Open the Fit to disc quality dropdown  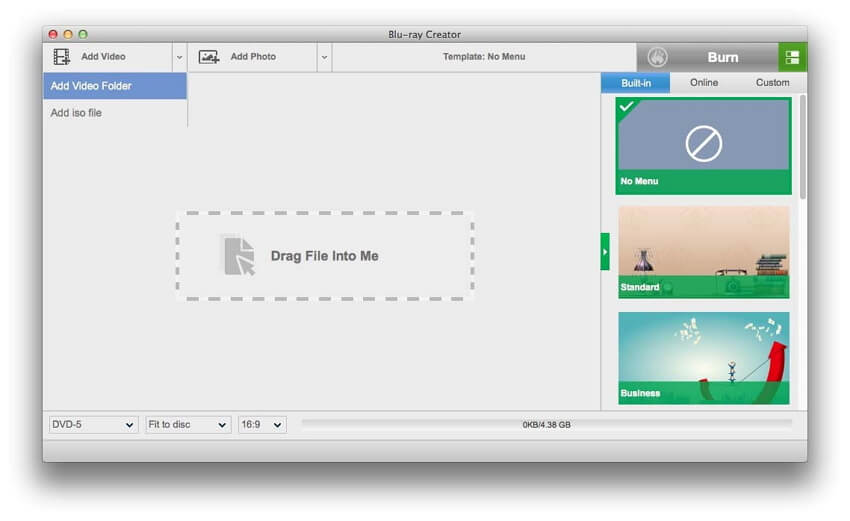pos(188,425)
